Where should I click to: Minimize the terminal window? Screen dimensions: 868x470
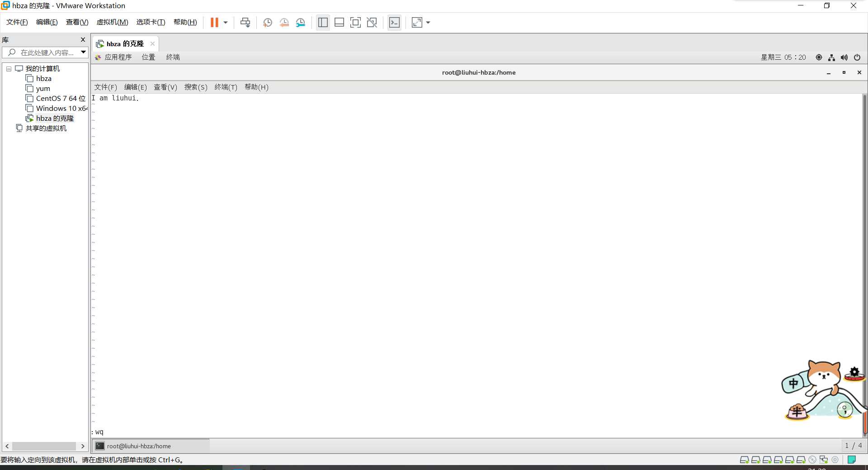click(829, 73)
